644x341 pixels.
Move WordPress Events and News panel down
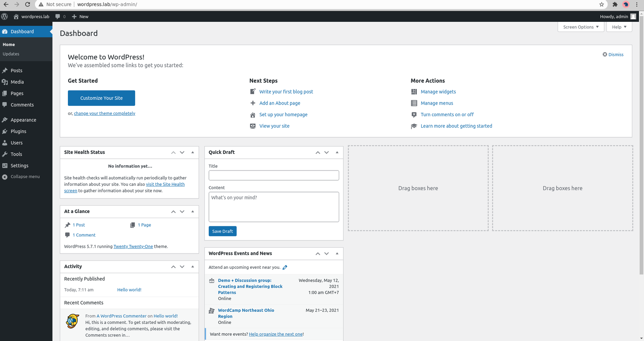(326, 254)
